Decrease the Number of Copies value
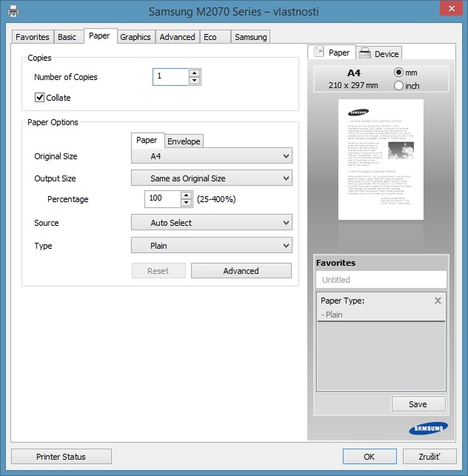 [x=194, y=81]
